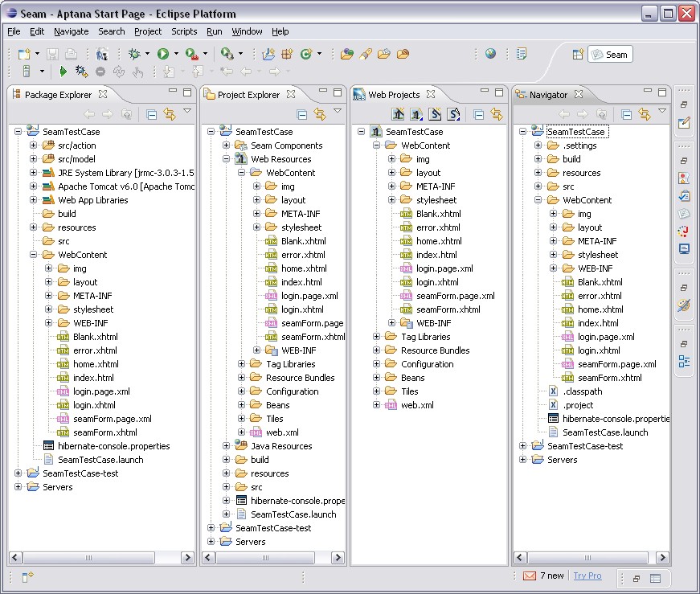
Task: Click Collapse All in Navigator view
Action: coord(625,114)
